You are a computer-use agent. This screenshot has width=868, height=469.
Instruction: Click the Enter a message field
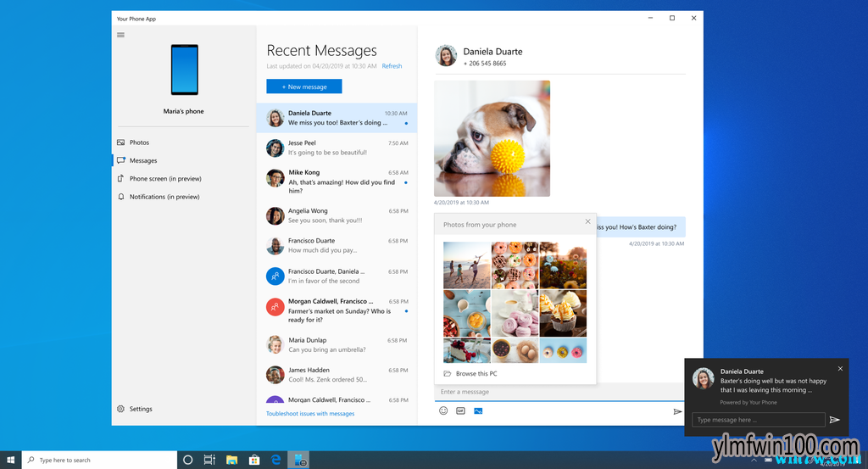point(559,392)
